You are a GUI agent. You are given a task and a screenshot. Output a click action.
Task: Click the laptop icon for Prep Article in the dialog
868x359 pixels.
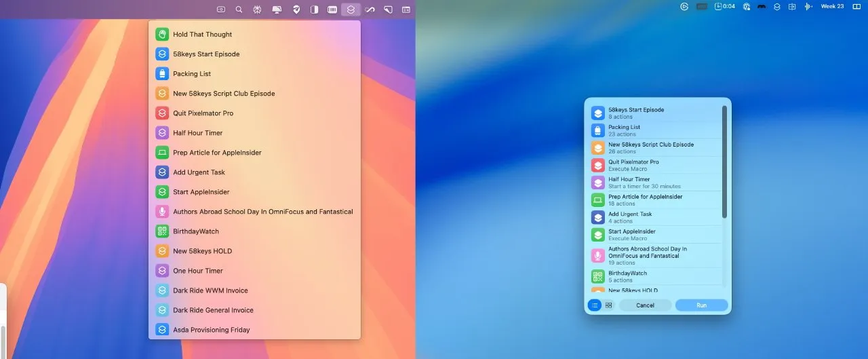(597, 200)
